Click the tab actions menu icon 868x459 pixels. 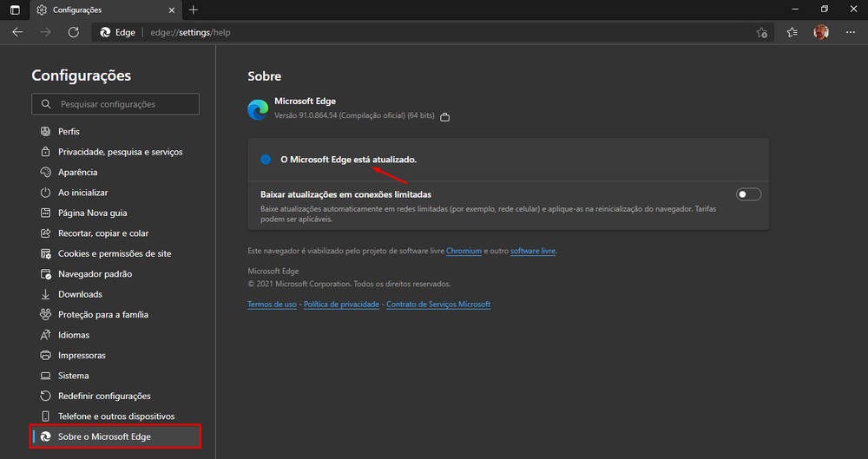pos(15,10)
